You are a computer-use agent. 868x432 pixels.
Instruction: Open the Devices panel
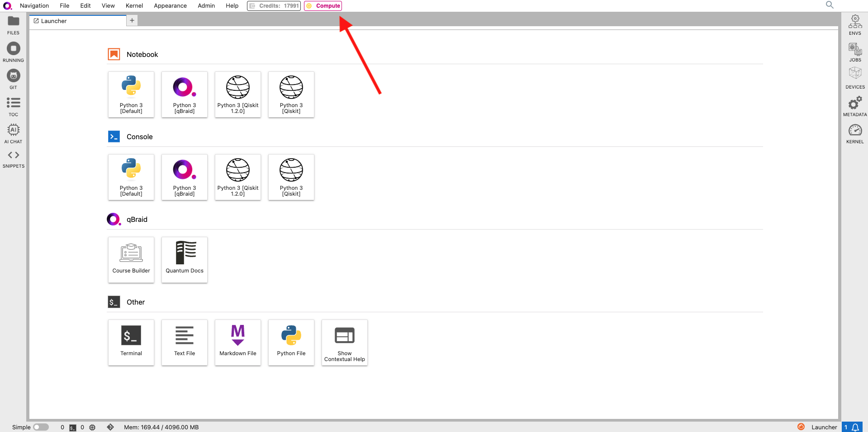click(855, 79)
